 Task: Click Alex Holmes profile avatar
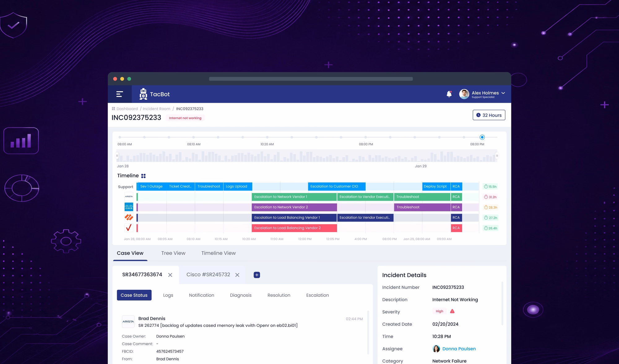click(x=464, y=94)
